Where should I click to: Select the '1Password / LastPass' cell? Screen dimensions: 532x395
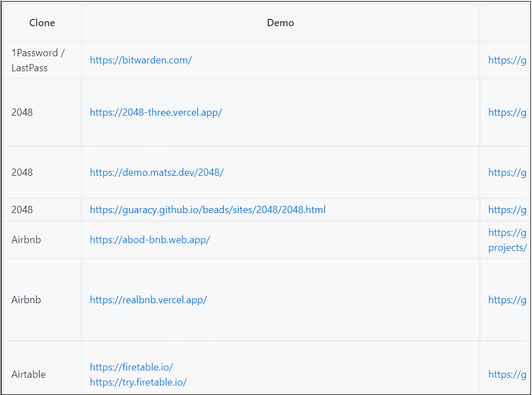42,60
